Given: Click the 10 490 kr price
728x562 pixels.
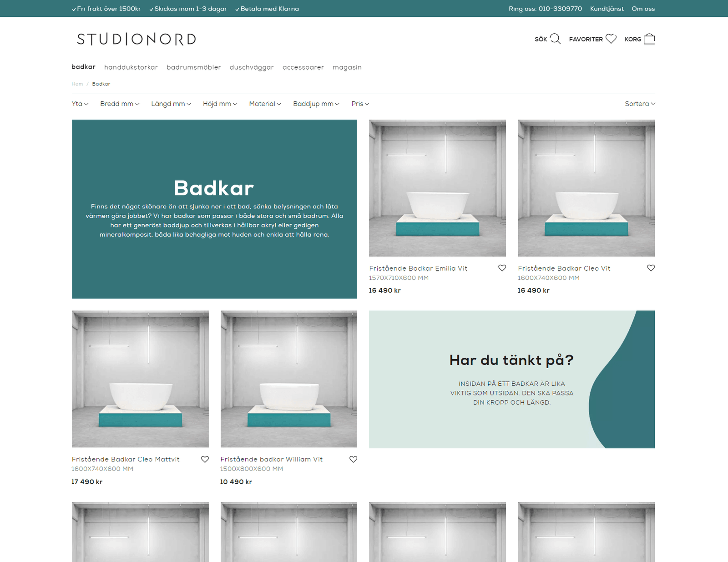Looking at the screenshot, I should 236,482.
